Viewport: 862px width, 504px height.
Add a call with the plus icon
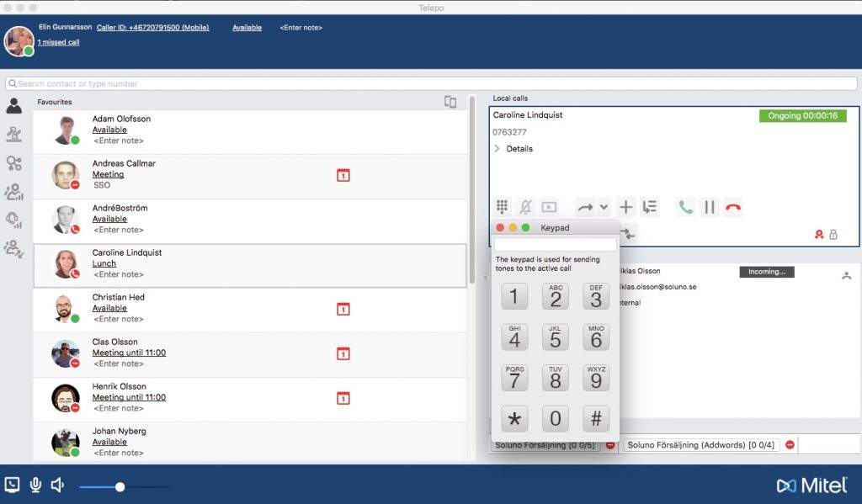point(625,207)
